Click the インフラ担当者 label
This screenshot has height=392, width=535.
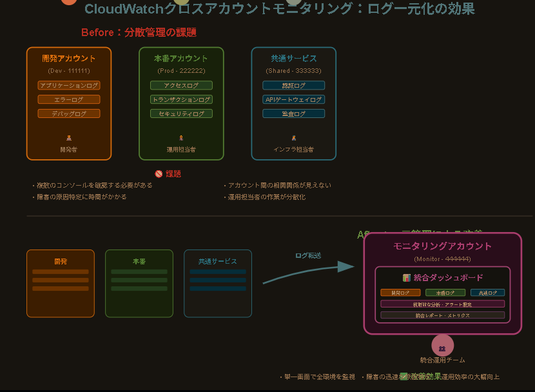click(294, 150)
